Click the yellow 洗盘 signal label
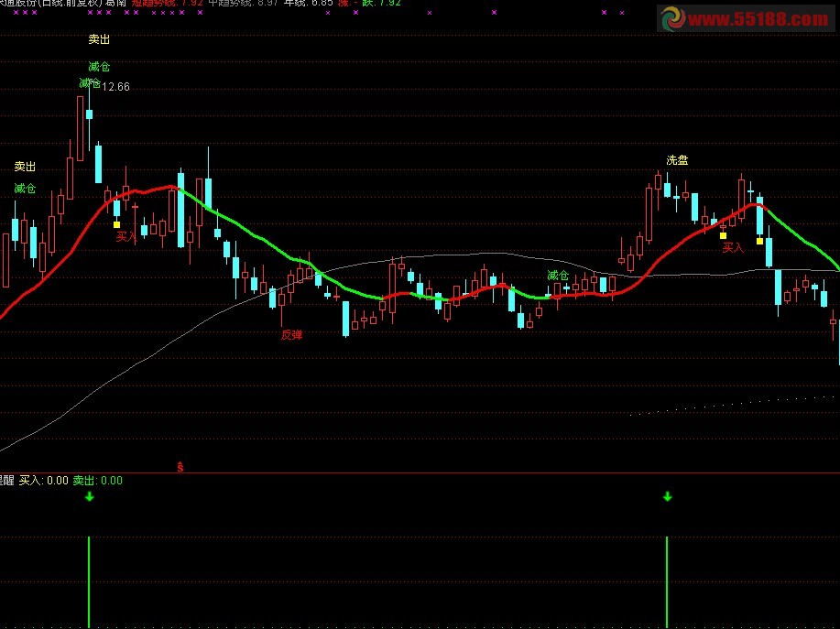 [x=677, y=159]
